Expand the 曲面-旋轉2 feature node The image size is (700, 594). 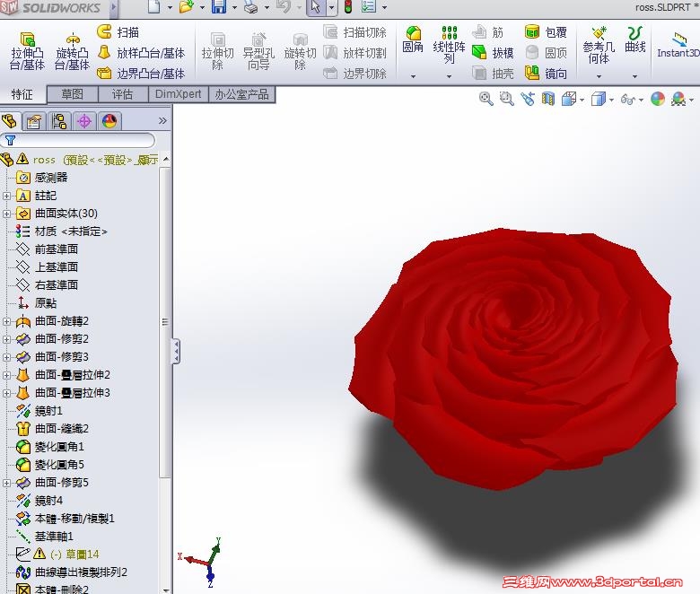(6, 321)
